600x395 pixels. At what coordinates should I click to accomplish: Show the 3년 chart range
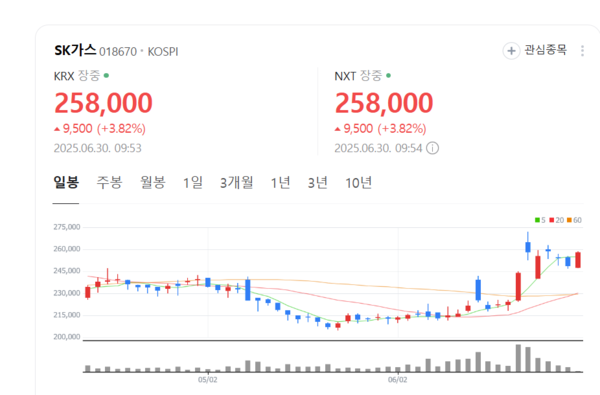pyautogui.click(x=318, y=183)
